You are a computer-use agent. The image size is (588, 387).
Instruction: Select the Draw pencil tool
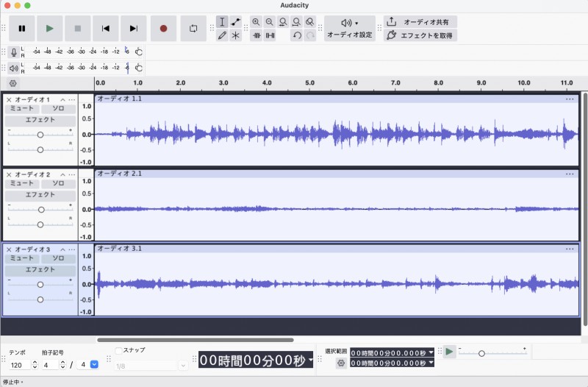click(x=222, y=35)
